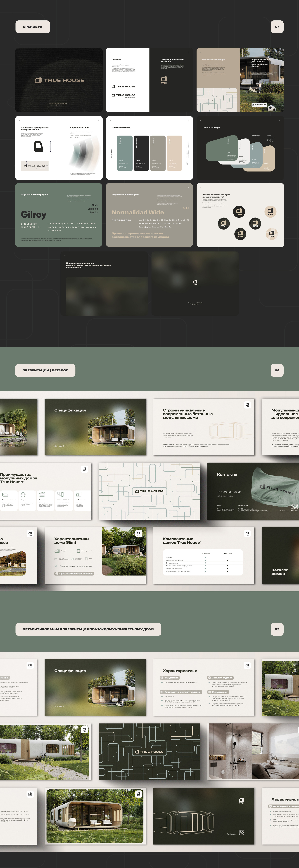Click the bottom-right patterned TRH avatar circle
Viewport: 299px width, 868px height.
pos(272,234)
